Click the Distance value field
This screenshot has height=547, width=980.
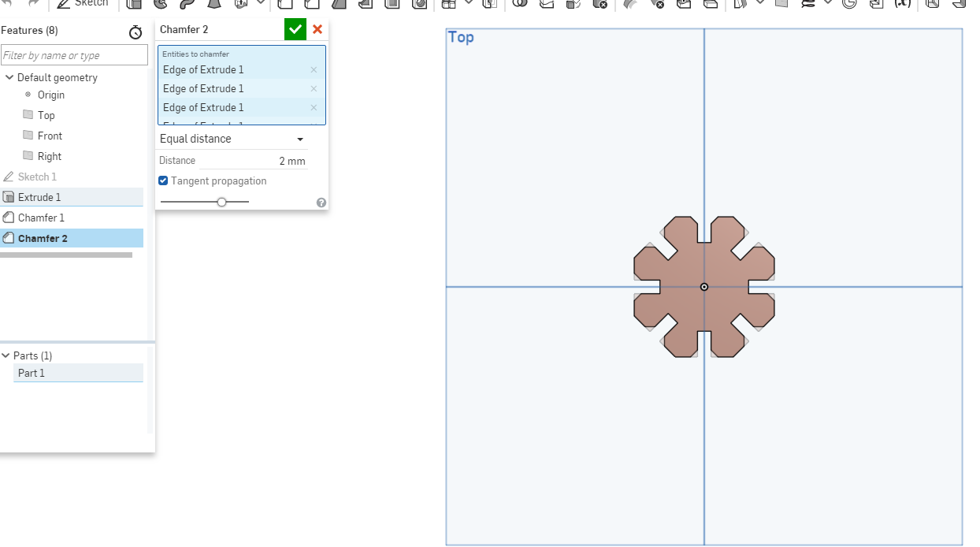(x=253, y=161)
